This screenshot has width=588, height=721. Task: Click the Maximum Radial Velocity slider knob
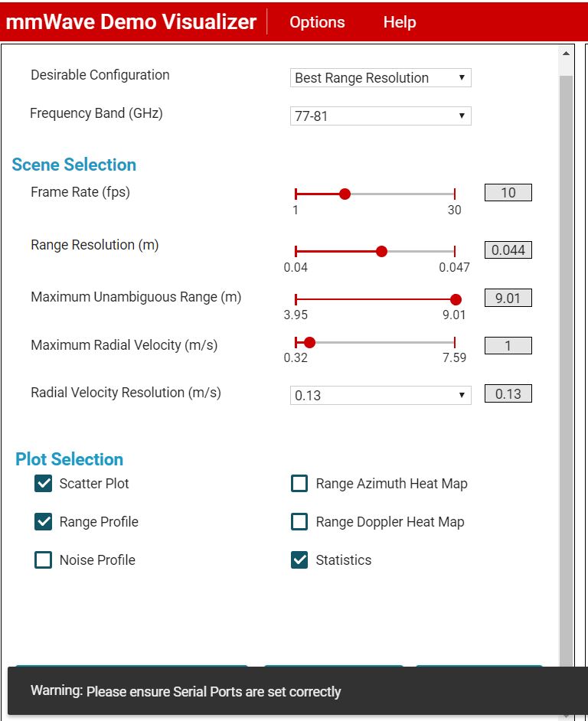point(309,342)
